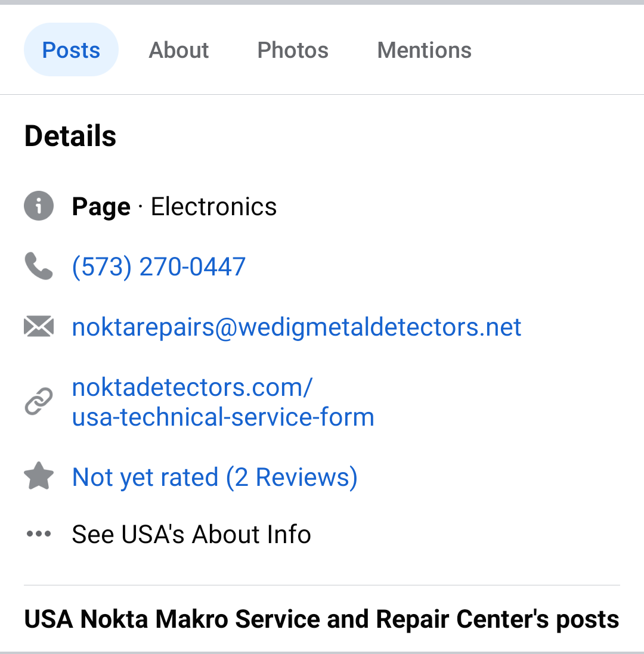Click the Electronics page category text
The height and width of the screenshot is (654, 644).
point(213,206)
